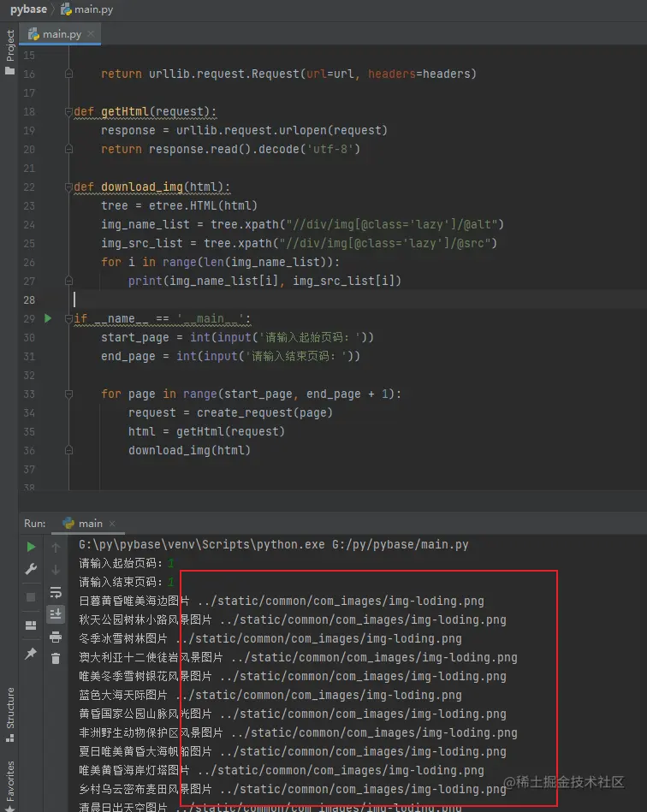
Task: Click the wrench settings icon in Run toolbar
Action: pos(31,570)
